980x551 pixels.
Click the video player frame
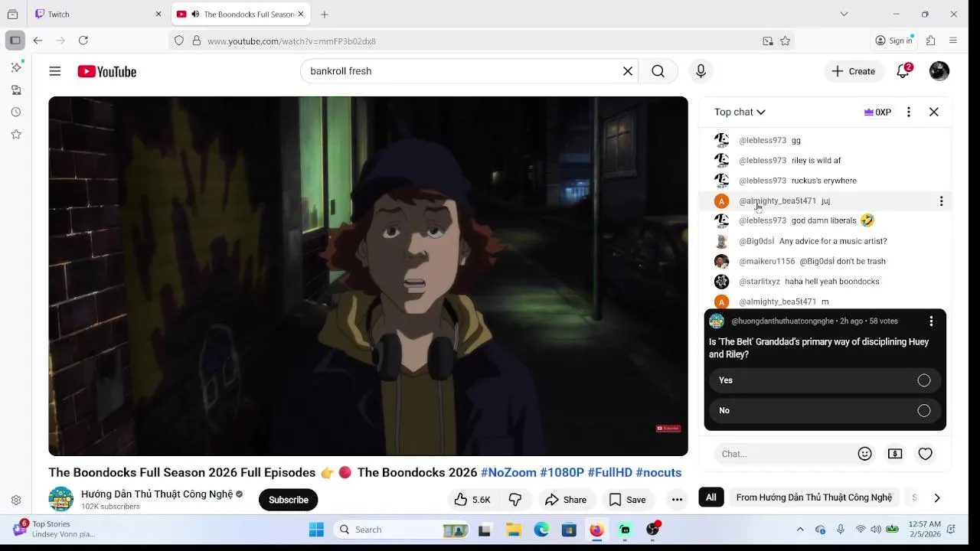pyautogui.click(x=368, y=276)
